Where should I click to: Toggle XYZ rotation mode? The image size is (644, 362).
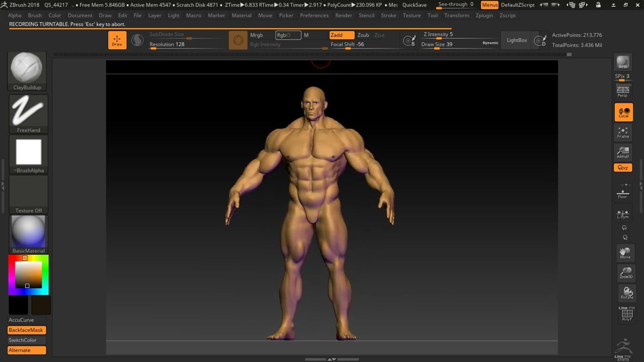pos(623,167)
